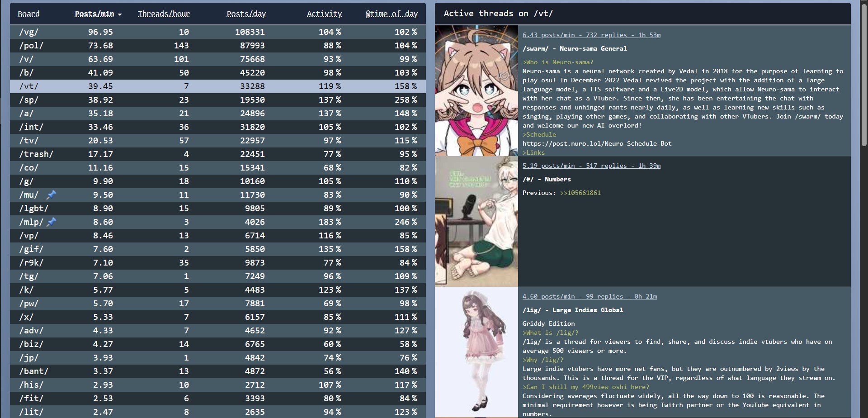868x418 pixels.
Task: Select the /sp/ board name
Action: [x=29, y=100]
